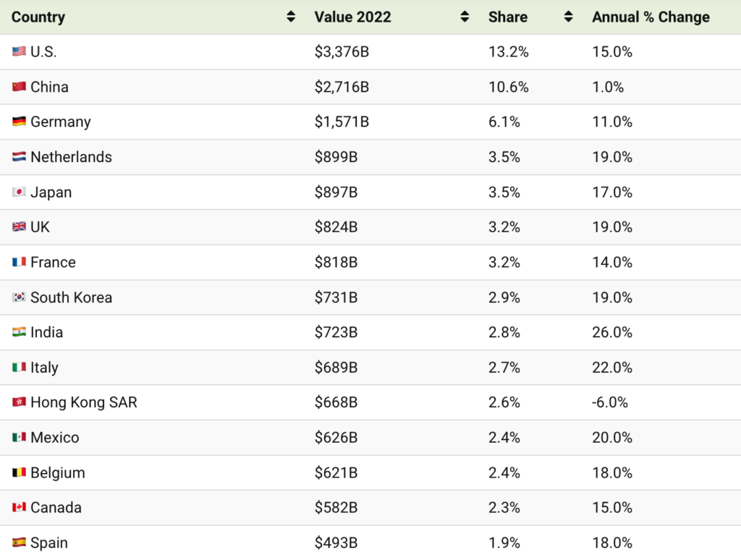
Task: Sort by Value 2022 using sort arrows
Action: (465, 17)
